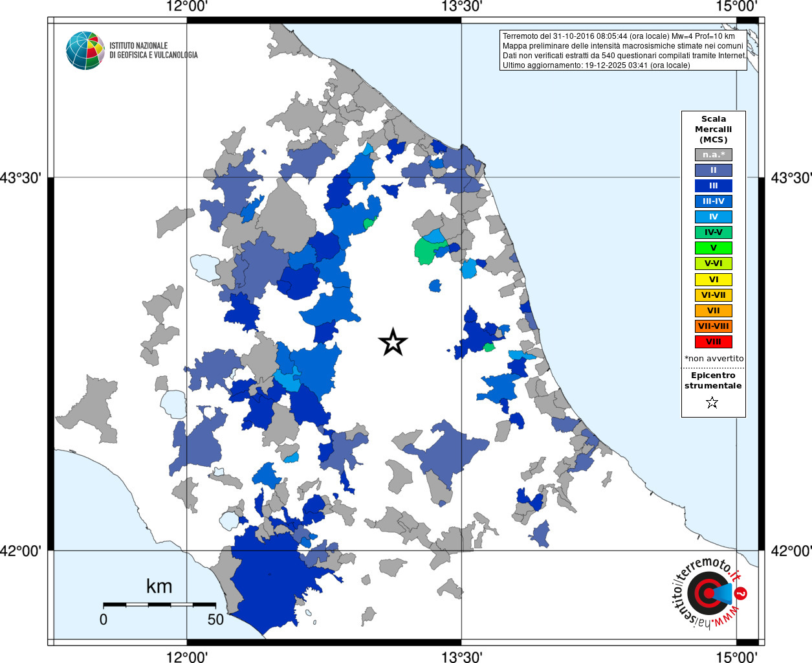812x663 pixels.
Task: Select the III intensity legend swatch
Action: (714, 186)
